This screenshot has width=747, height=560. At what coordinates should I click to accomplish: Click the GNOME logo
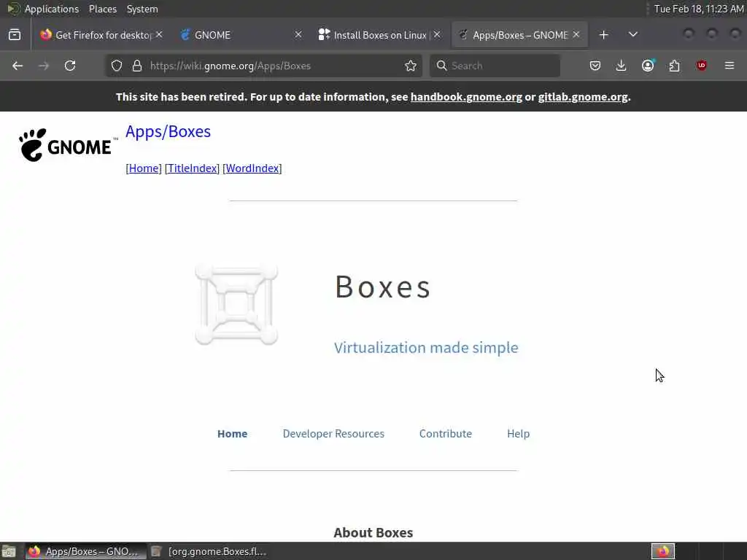(x=68, y=145)
